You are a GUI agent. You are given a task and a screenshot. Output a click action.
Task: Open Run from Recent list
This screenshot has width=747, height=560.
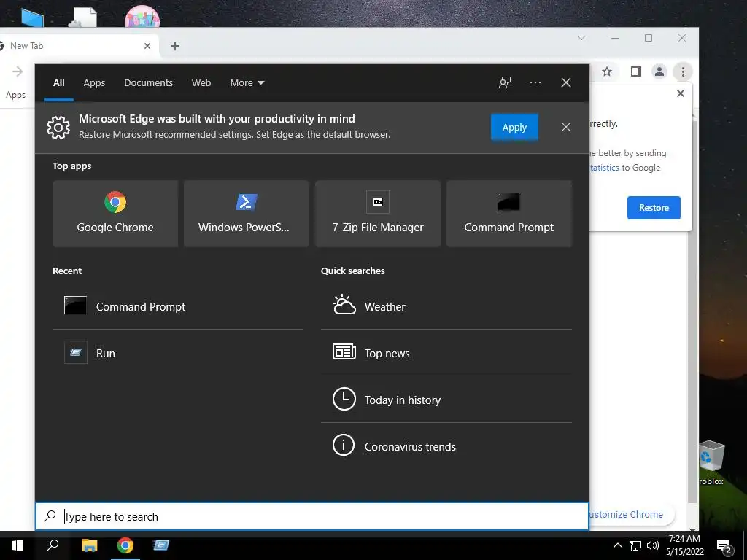pos(178,353)
